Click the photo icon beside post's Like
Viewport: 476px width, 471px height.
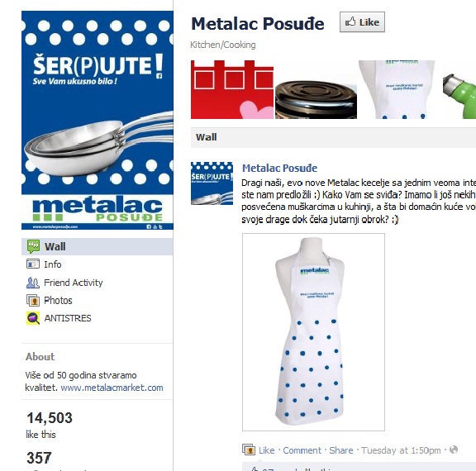(249, 450)
